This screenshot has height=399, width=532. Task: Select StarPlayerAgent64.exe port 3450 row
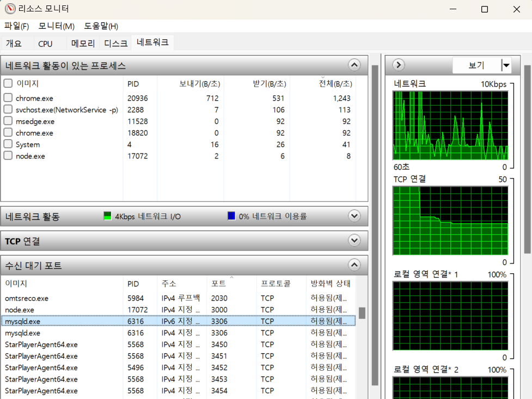pyautogui.click(x=179, y=345)
